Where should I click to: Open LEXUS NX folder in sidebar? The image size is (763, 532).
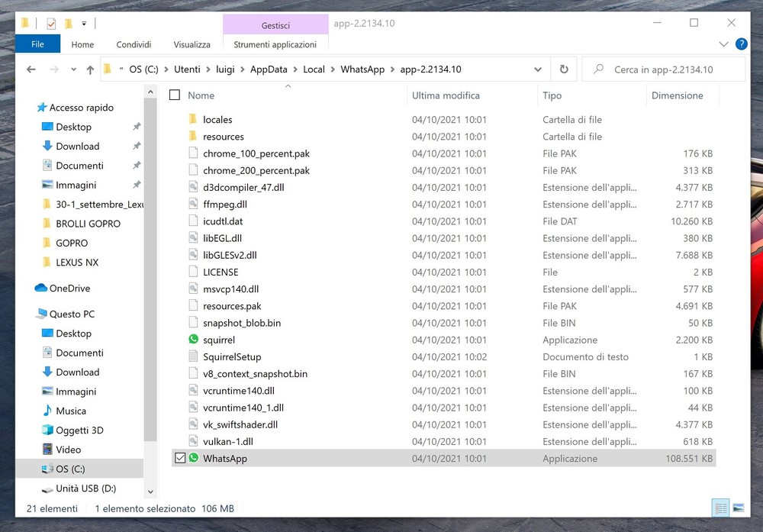[77, 263]
